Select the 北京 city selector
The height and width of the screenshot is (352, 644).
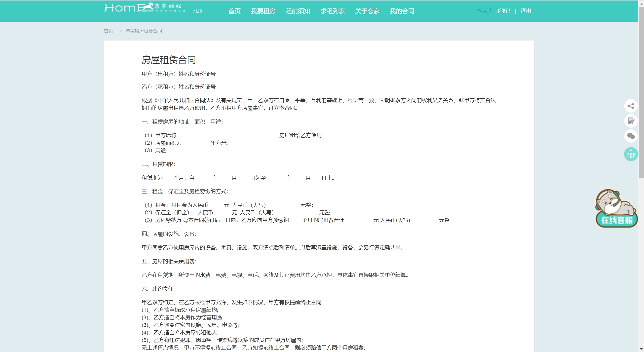pyautogui.click(x=198, y=11)
